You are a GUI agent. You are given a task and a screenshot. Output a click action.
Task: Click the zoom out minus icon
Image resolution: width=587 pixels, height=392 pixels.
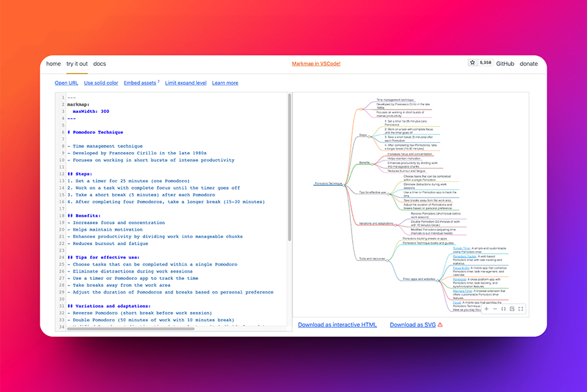(495, 309)
